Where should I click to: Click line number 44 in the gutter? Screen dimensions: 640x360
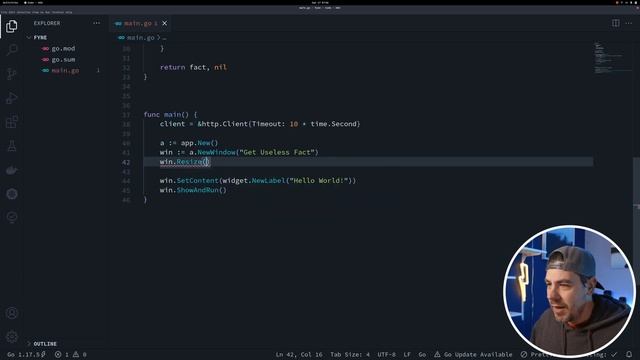click(126, 180)
